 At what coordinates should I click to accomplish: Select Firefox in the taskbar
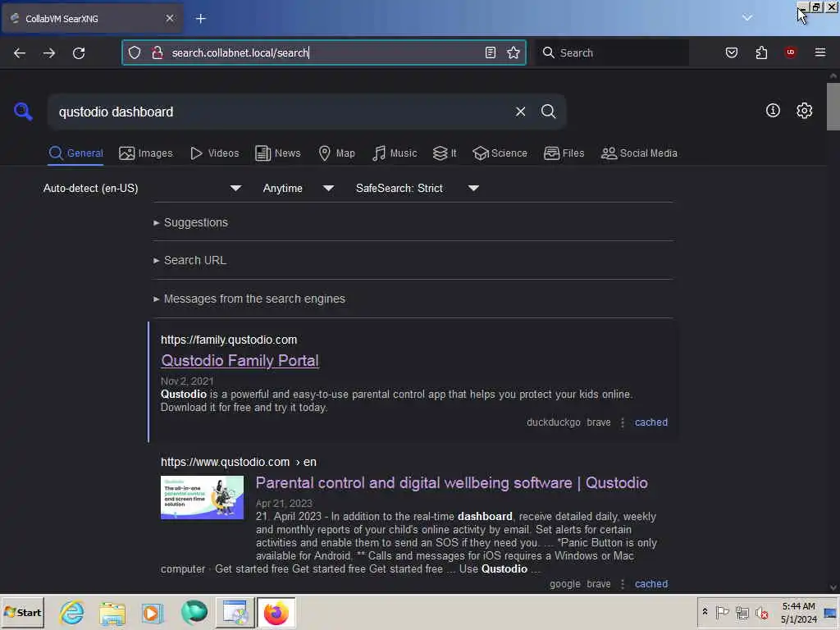(x=276, y=612)
